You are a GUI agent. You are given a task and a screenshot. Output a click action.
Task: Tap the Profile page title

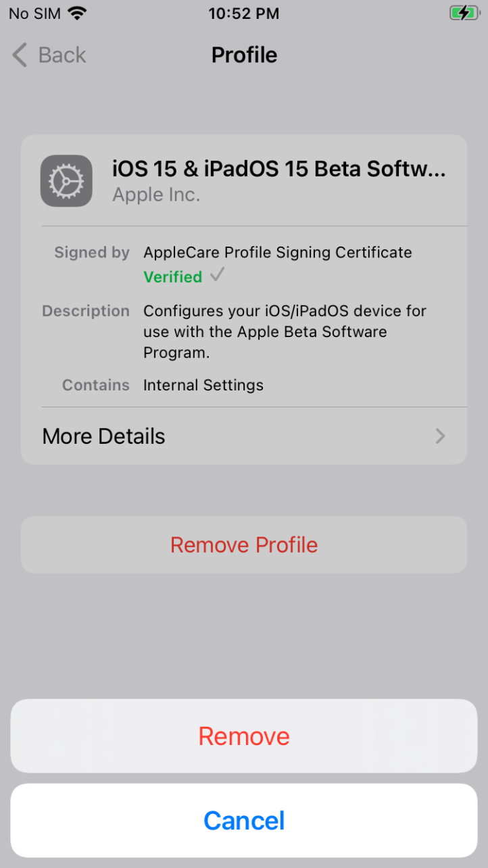pyautogui.click(x=244, y=55)
